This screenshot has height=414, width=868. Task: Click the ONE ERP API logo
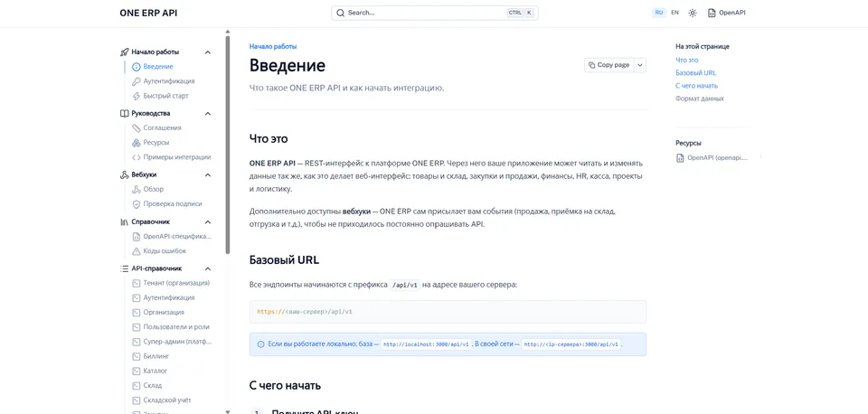[149, 13]
